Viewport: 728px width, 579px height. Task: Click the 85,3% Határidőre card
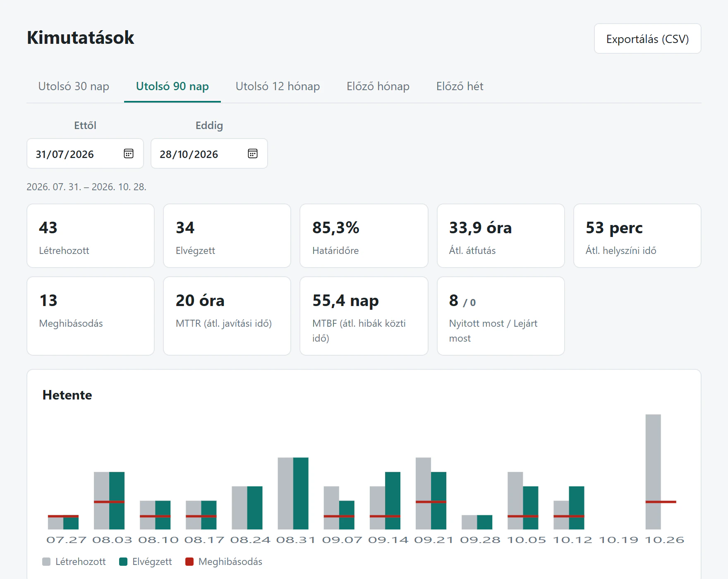(364, 236)
